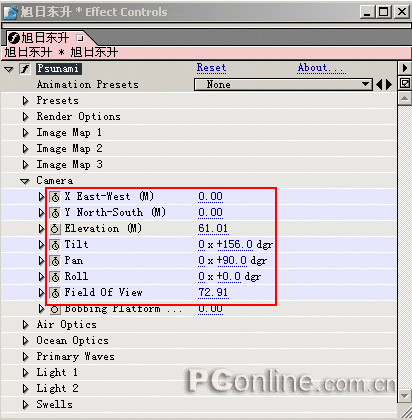Toggle stopwatch for Elevation (M)

coord(55,229)
